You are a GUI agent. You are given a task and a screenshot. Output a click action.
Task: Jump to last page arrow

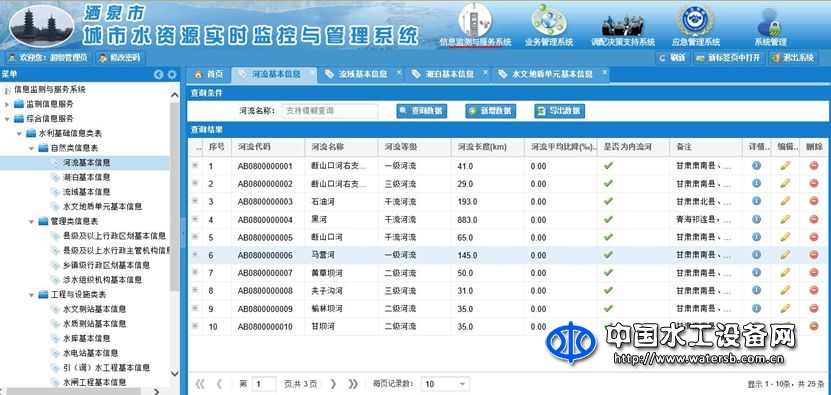353,384
